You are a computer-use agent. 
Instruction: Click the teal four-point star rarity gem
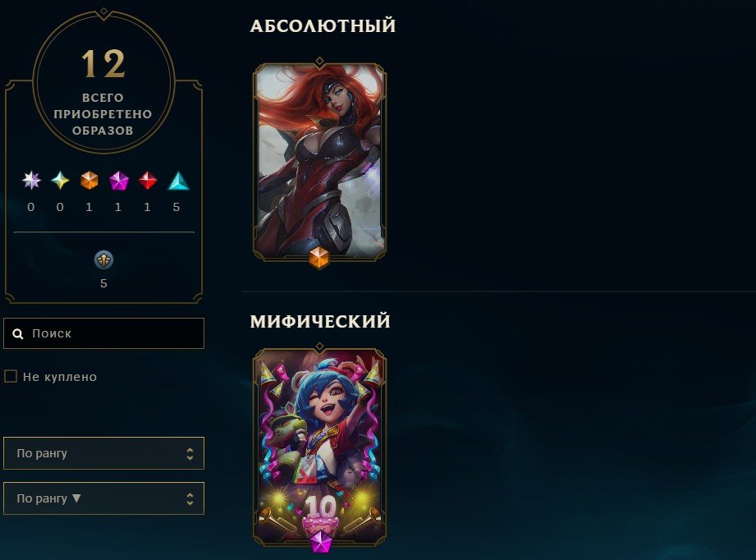60,181
